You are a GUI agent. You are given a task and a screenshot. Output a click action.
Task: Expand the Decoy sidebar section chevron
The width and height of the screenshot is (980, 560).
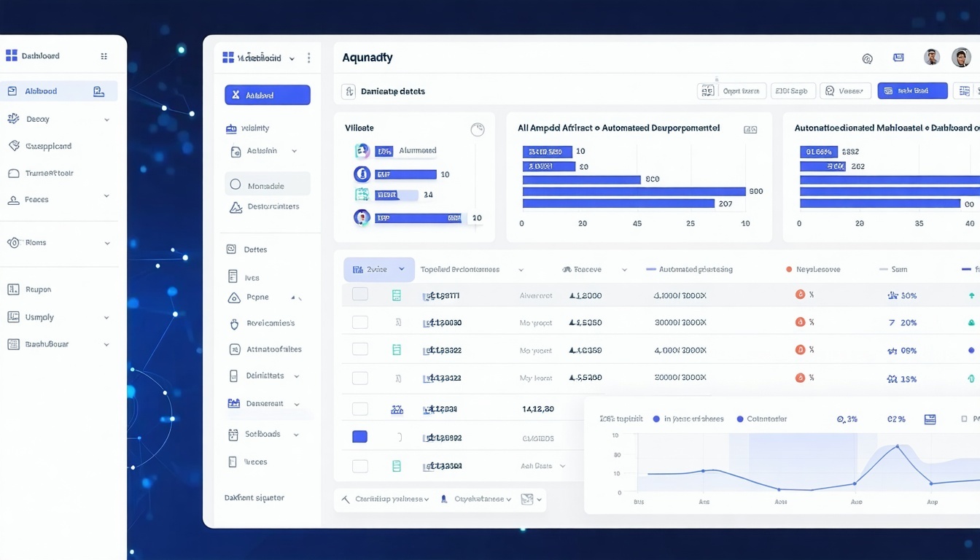(x=108, y=118)
